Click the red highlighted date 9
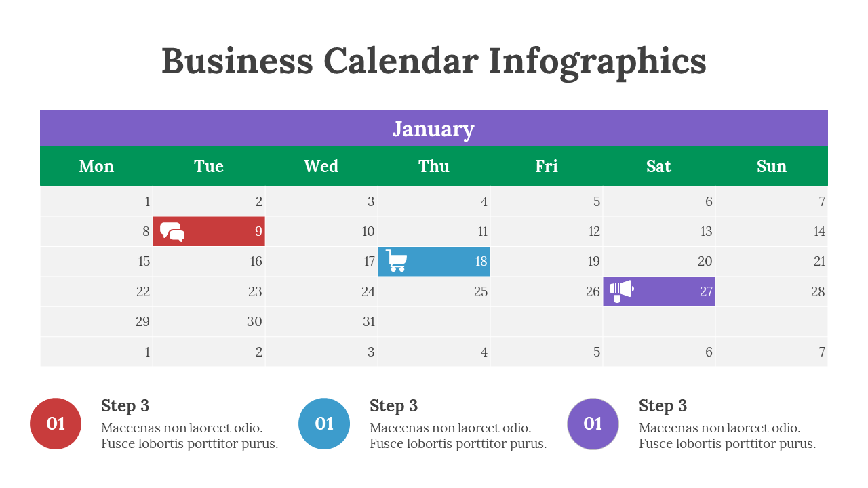Screen dimensions: 868x488 258,232
